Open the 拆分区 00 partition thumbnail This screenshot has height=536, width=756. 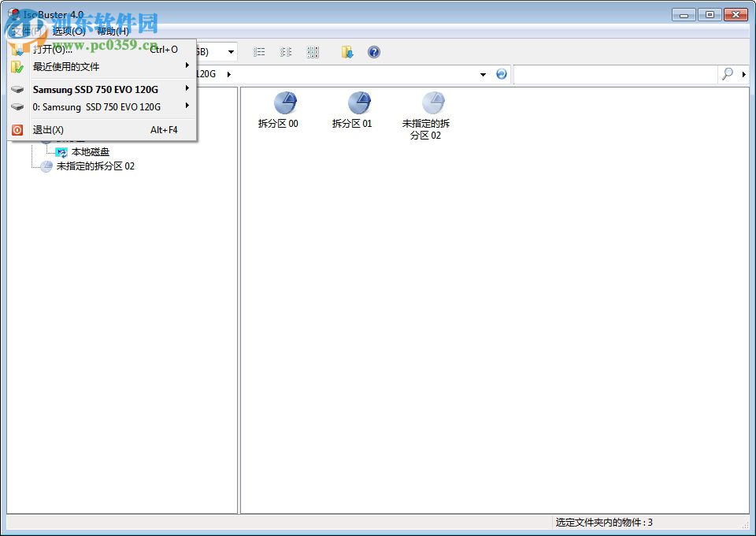pos(286,104)
